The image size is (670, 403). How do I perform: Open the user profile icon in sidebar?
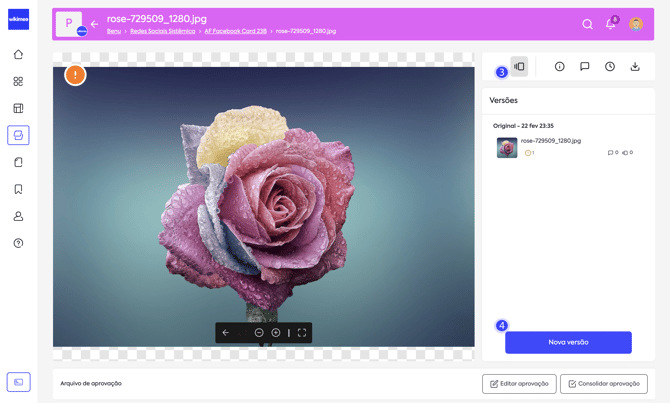(18, 216)
